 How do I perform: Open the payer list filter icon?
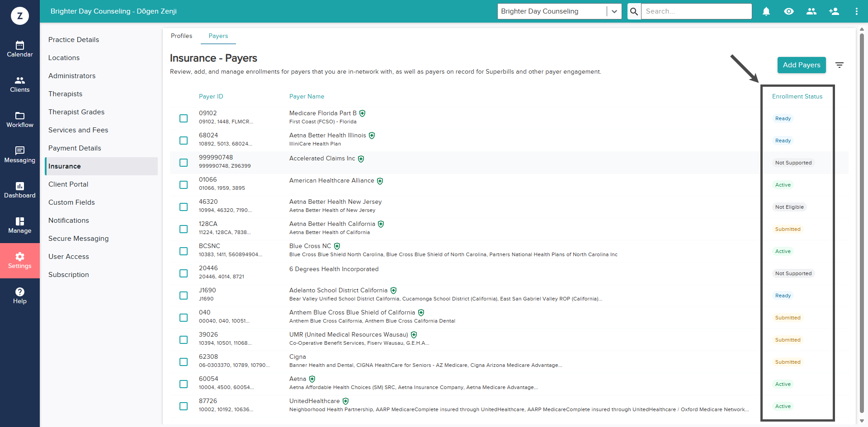tap(840, 65)
